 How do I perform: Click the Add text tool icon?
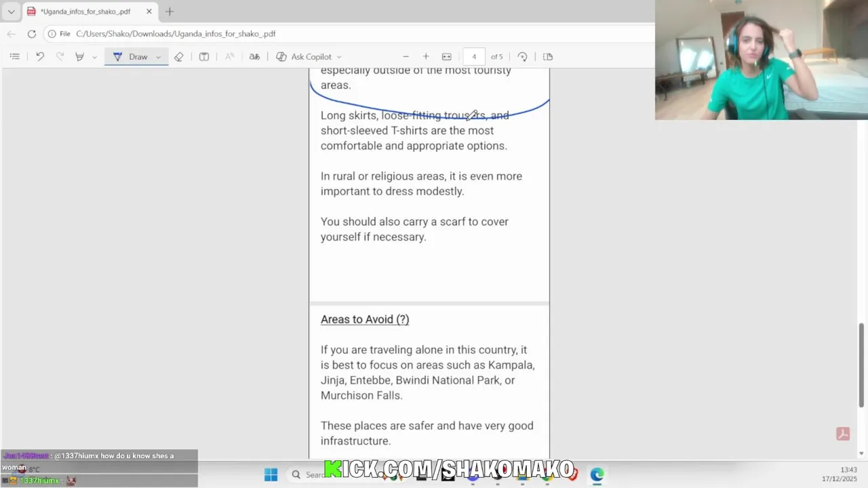tap(204, 57)
